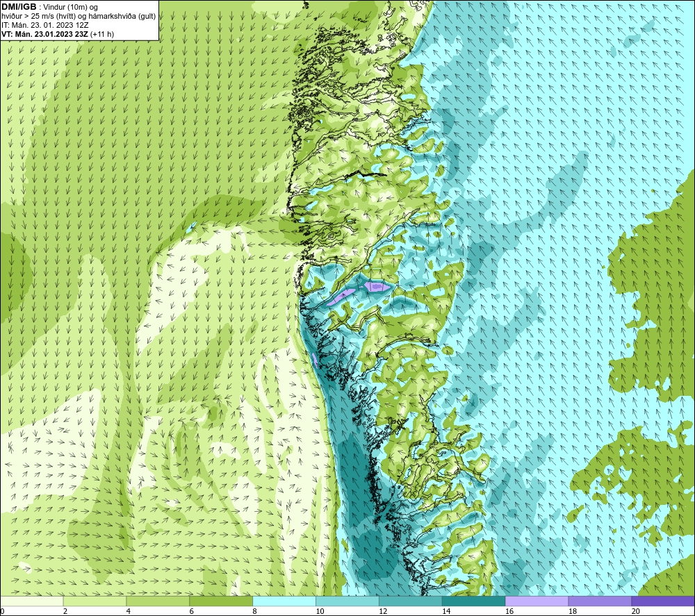Click the 10–12 m/s legend color swatch
Viewport: 695px width, 616px height.
[x=347, y=601]
